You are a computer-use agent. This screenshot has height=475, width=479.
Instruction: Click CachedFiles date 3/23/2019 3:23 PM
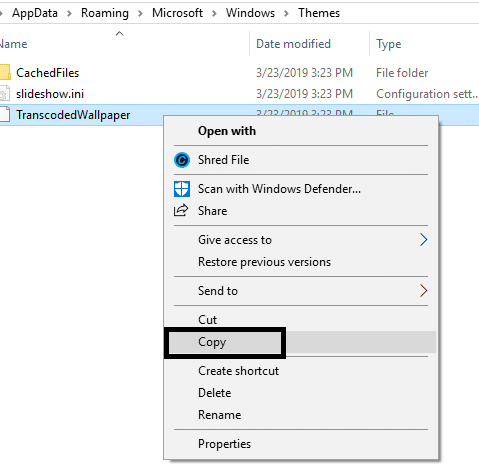304,73
